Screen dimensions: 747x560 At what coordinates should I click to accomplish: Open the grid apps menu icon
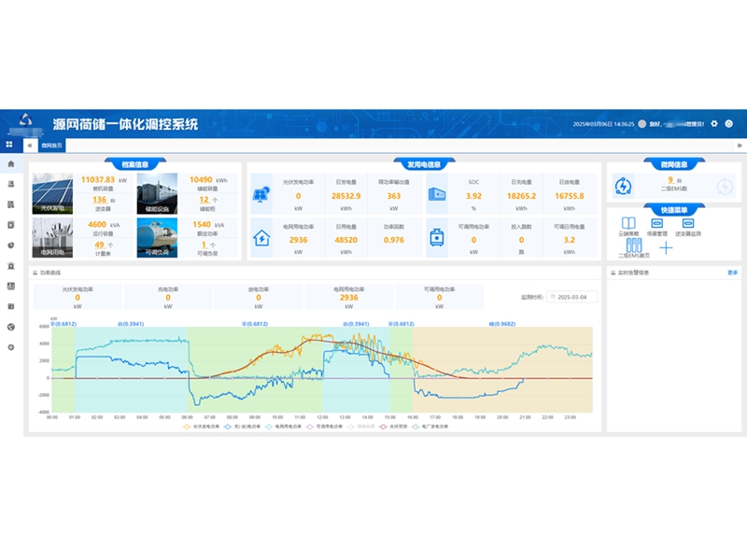pos(9,145)
